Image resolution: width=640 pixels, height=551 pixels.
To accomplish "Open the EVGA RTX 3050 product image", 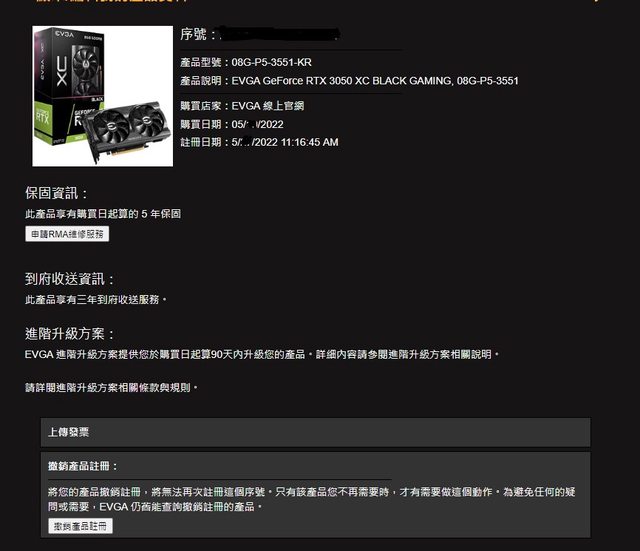I will point(102,96).
